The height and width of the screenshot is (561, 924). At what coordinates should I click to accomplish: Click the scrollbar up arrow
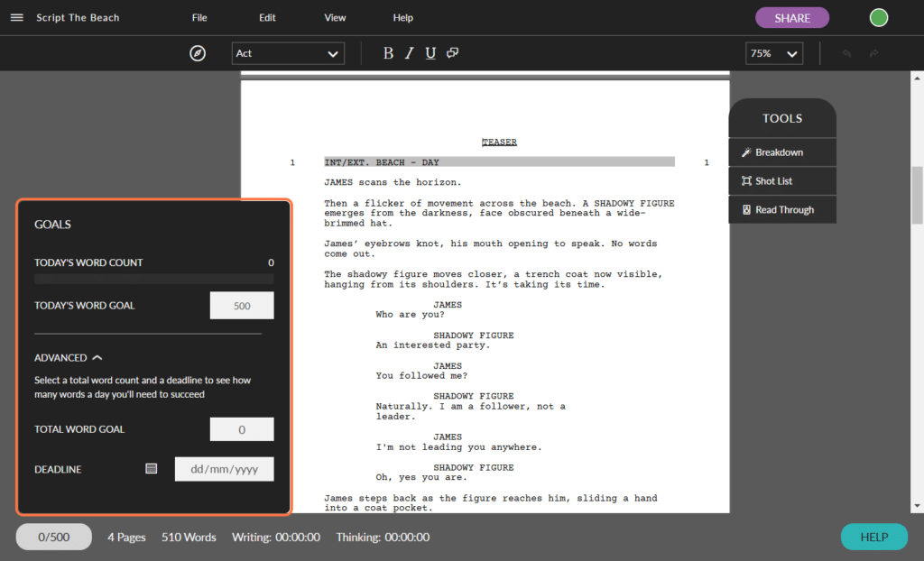point(917,78)
